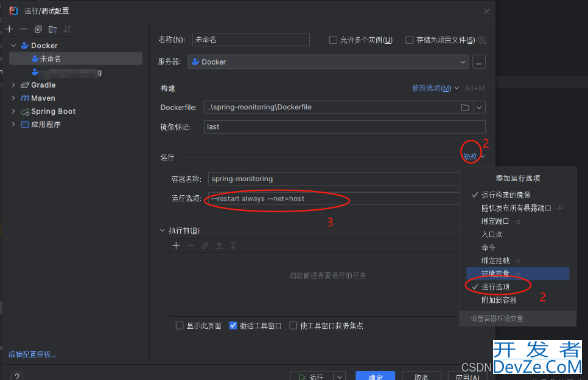Click the Dockerfile path field
This screenshot has height=380, width=588.
coord(331,107)
